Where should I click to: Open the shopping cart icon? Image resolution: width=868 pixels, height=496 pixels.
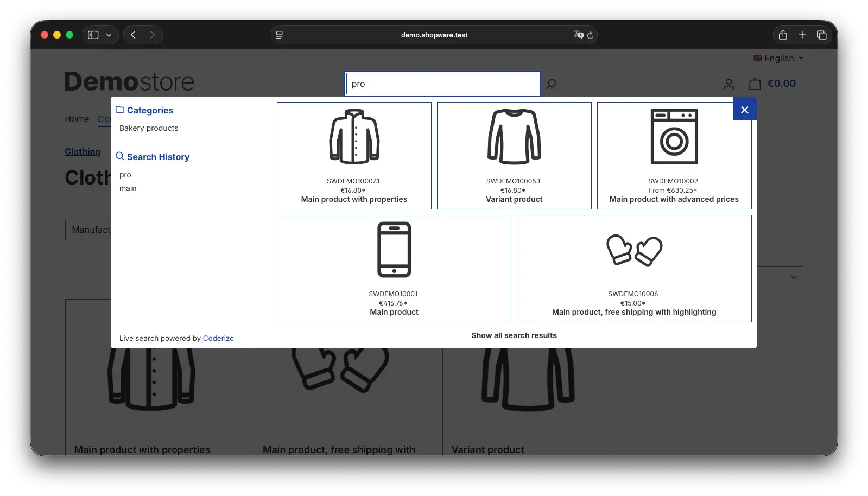(755, 84)
